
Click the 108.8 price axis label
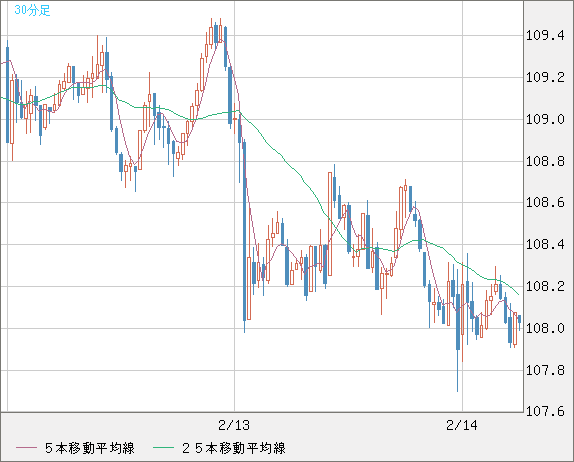545,161
